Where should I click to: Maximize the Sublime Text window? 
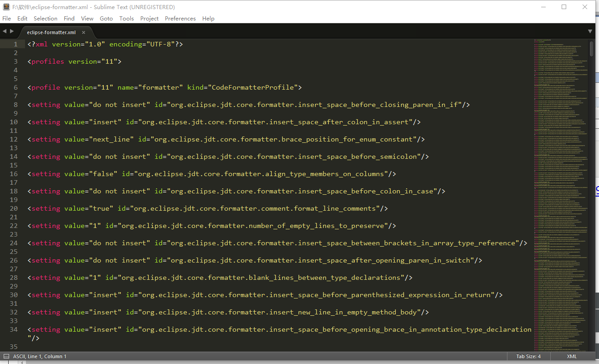[x=564, y=7]
